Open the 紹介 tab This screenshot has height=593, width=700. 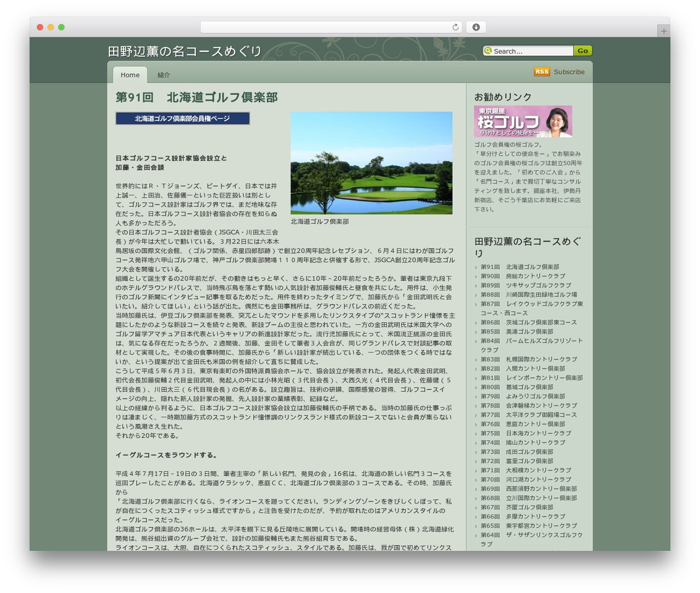[x=164, y=75]
